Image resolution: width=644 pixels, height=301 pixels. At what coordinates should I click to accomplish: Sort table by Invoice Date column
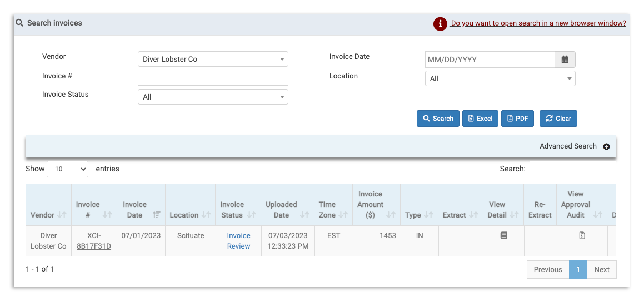pyautogui.click(x=157, y=215)
